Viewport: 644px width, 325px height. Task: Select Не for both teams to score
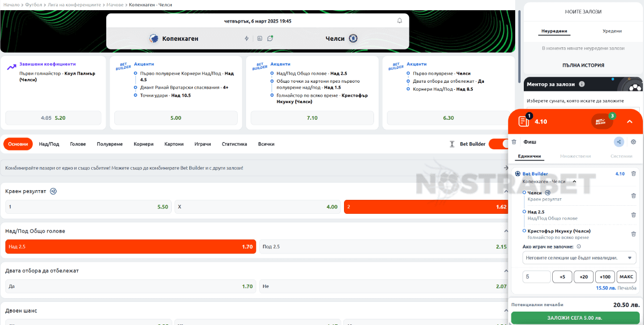(x=384, y=286)
